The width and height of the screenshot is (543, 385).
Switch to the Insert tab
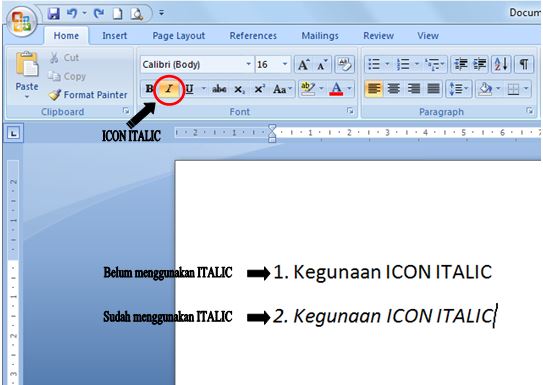coord(115,36)
